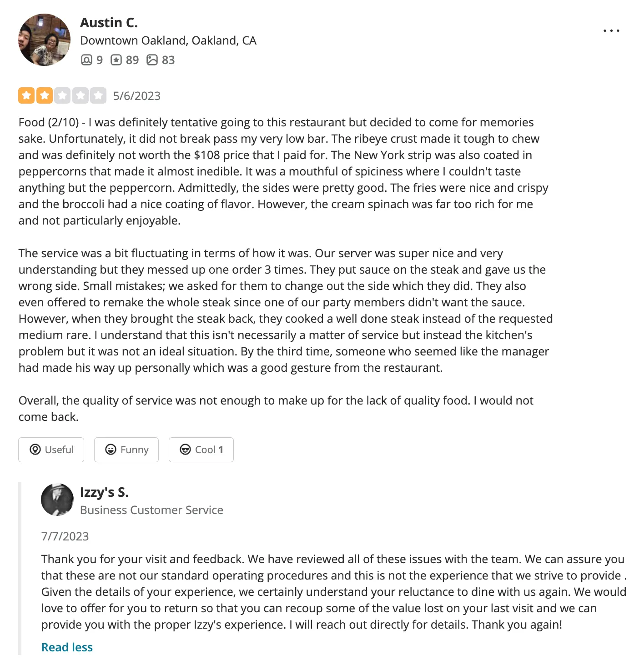Collapse the business reply with Read less

point(67,647)
